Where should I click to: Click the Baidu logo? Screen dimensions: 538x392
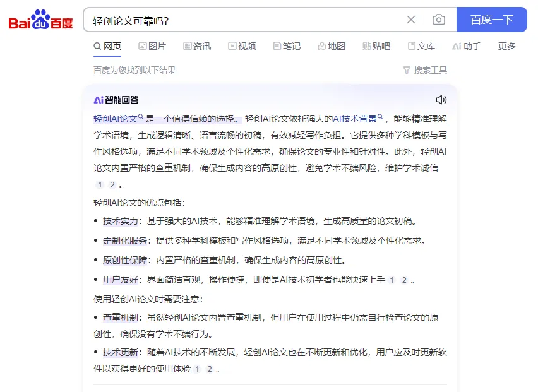(x=40, y=20)
